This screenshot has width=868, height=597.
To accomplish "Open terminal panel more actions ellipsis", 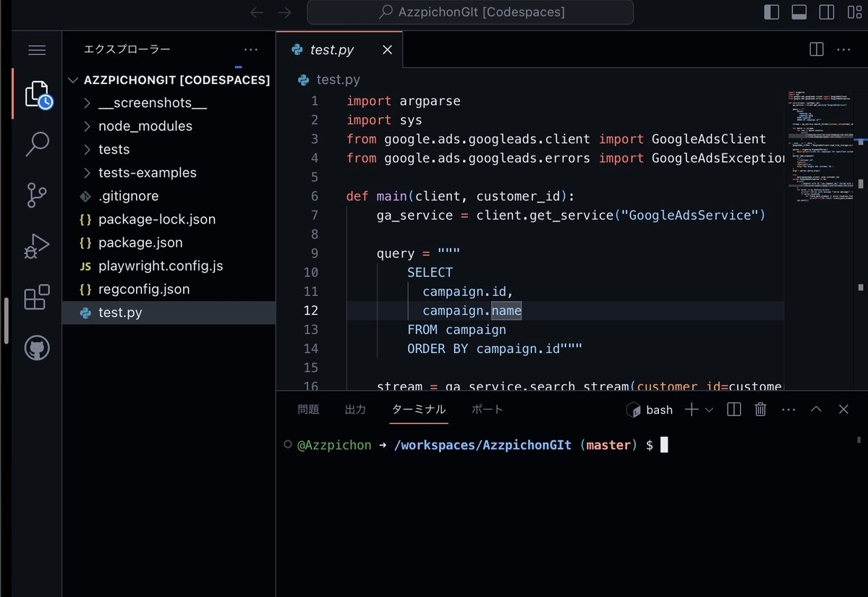I will (788, 410).
